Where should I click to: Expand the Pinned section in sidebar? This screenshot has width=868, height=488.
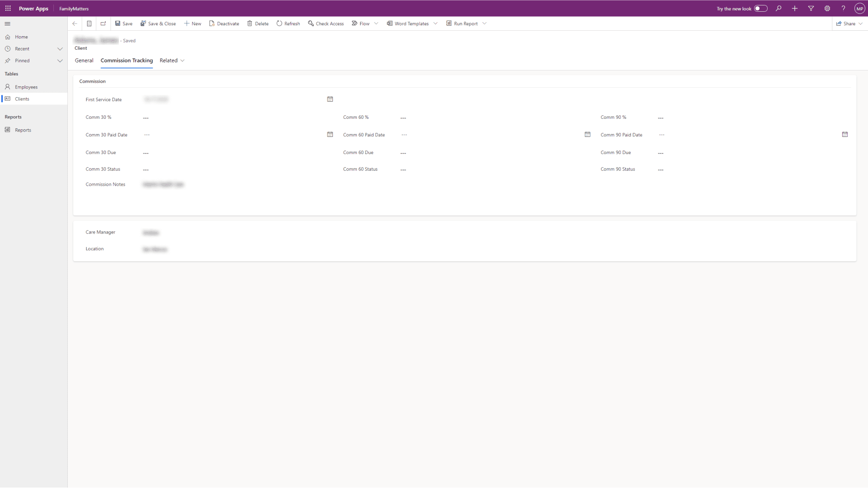coord(60,61)
